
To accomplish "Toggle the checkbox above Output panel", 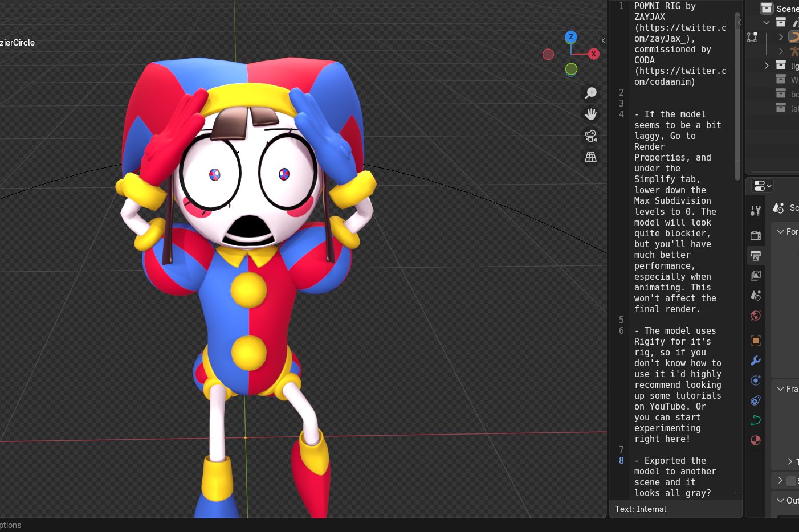I will (791, 481).
